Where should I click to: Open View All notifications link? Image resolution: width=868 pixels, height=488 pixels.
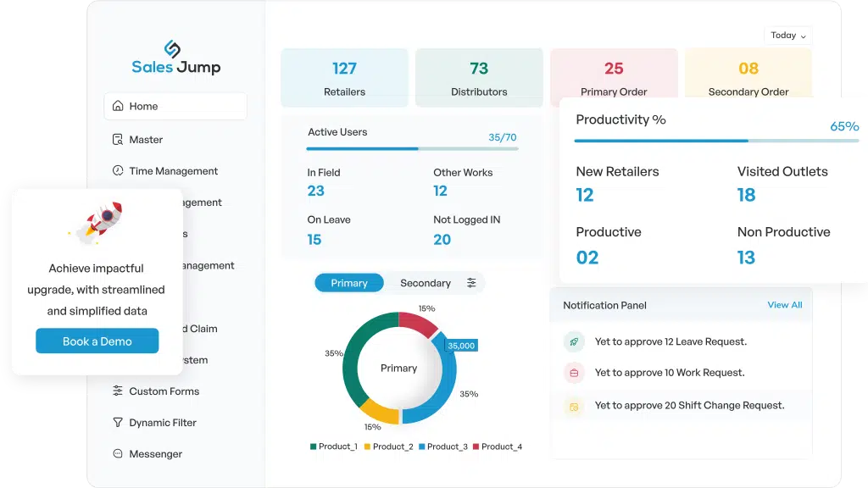click(784, 305)
